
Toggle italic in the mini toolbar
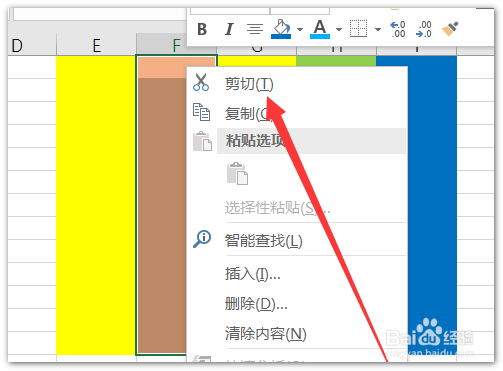(229, 29)
